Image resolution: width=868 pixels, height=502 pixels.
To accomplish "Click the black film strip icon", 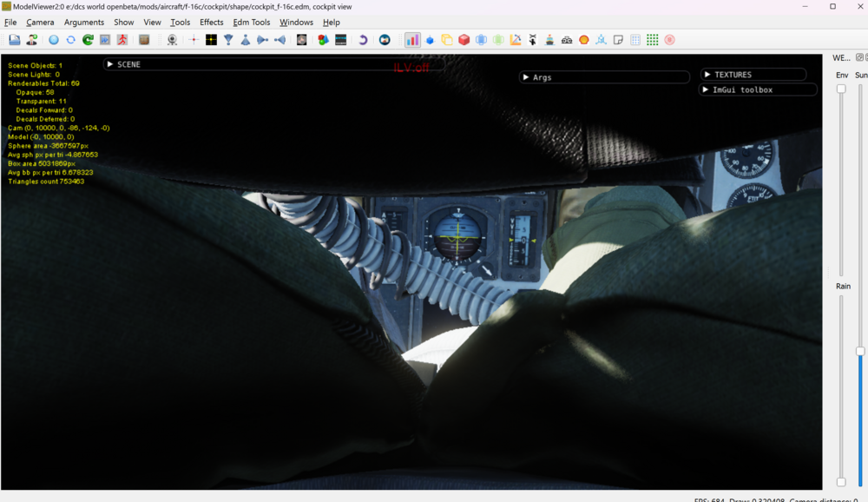I will coord(341,40).
